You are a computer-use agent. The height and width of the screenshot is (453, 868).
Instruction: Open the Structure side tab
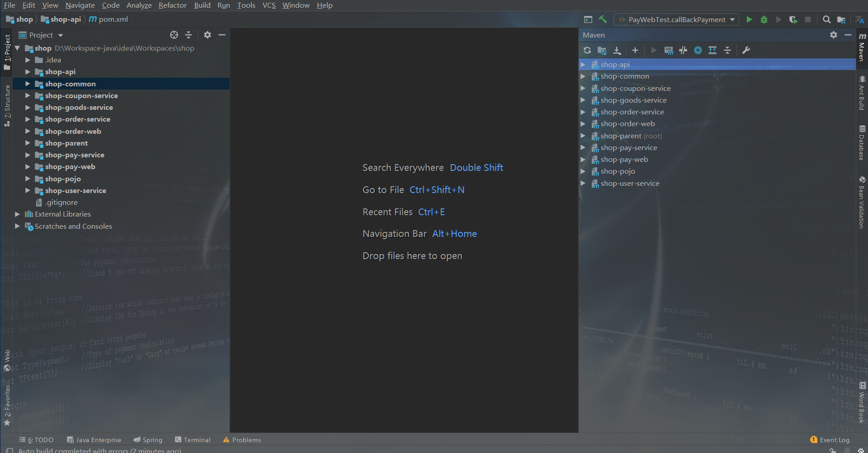click(7, 106)
